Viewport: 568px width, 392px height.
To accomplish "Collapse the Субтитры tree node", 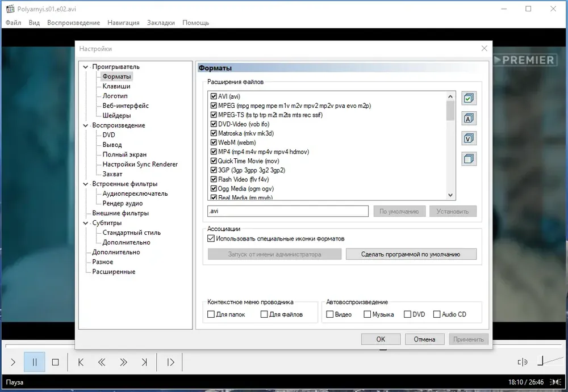I will [x=86, y=224].
